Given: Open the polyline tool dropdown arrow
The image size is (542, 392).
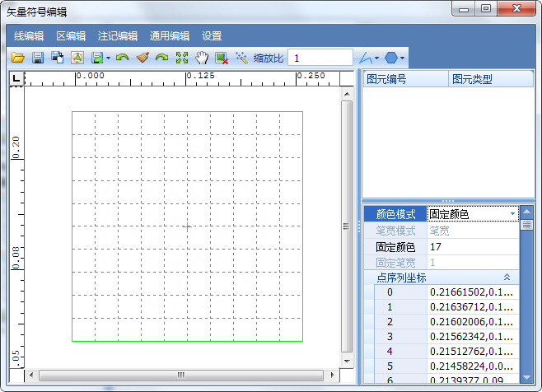Looking at the screenshot, I should point(376,58).
